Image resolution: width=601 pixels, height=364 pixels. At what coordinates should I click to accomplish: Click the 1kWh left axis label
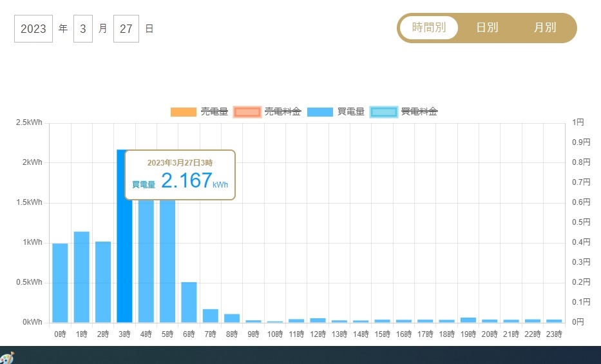[x=32, y=242]
